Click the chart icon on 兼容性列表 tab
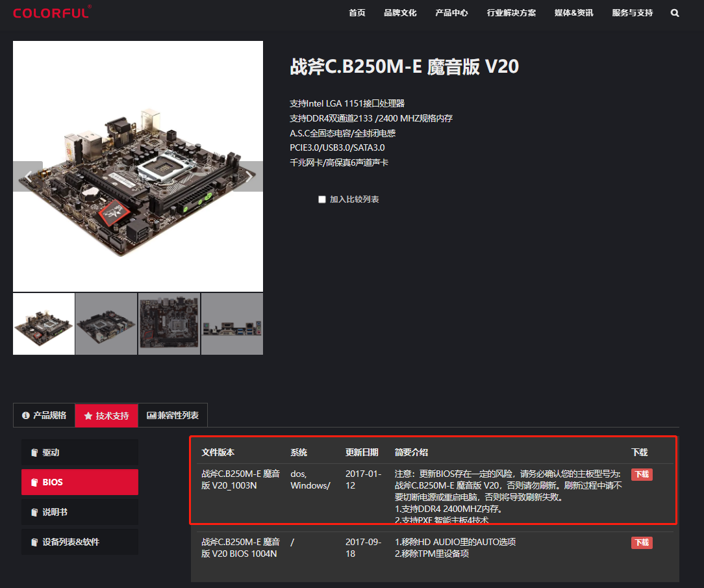This screenshot has width=704, height=588. click(151, 416)
